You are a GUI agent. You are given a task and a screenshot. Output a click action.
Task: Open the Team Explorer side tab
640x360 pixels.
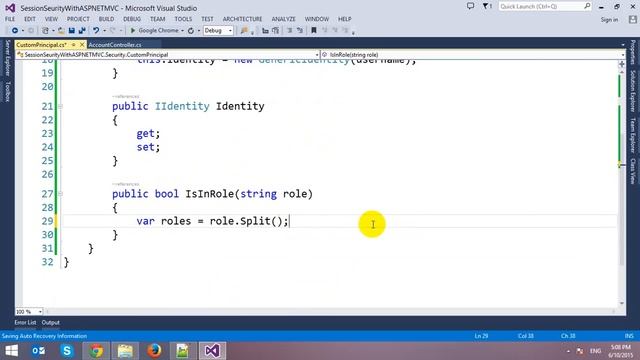[633, 136]
